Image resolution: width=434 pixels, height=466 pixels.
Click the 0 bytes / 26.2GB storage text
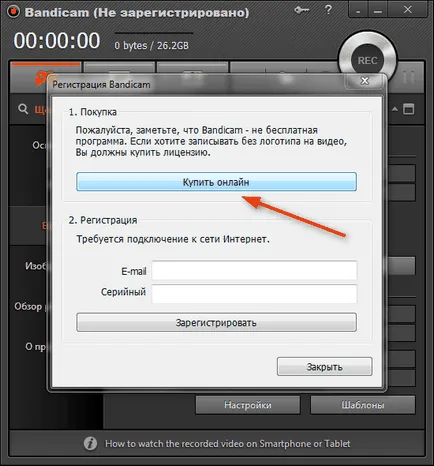[152, 46]
